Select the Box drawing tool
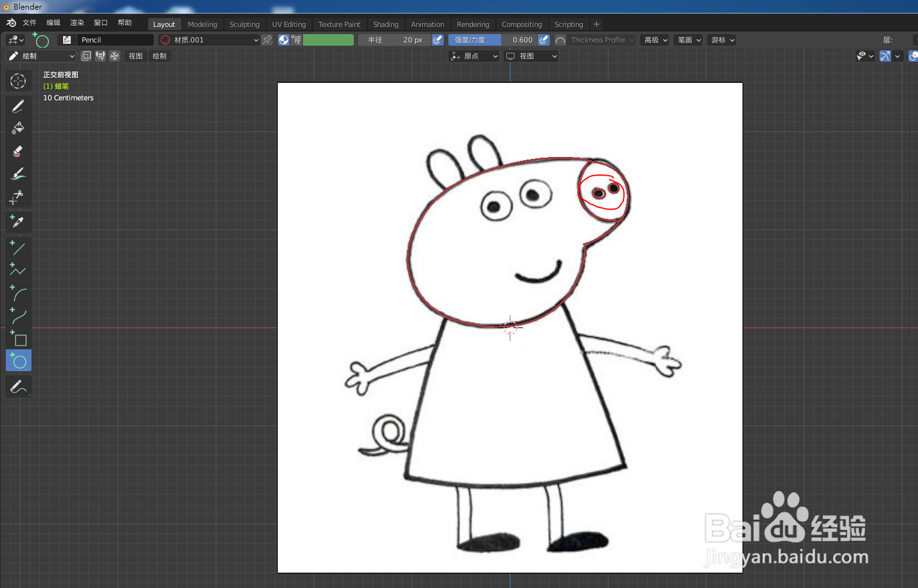The width and height of the screenshot is (918, 588). click(x=17, y=338)
